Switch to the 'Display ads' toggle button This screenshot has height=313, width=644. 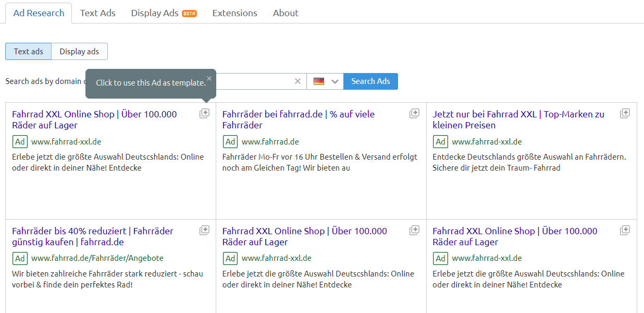pyautogui.click(x=79, y=52)
